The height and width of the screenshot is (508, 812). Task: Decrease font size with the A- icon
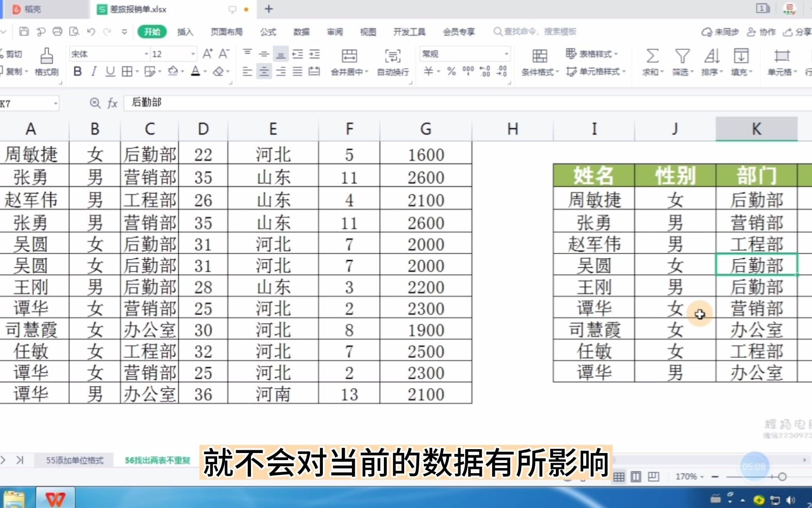(224, 54)
